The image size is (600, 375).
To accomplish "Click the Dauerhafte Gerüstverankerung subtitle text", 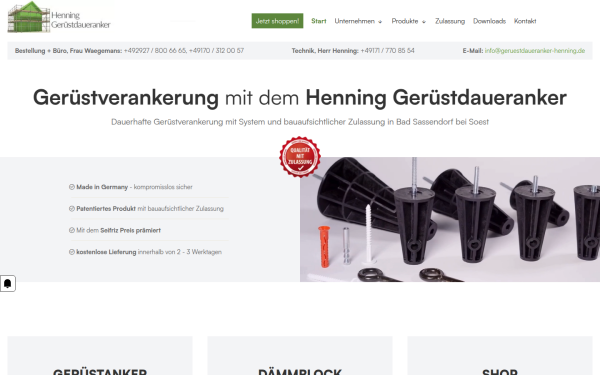I will click(x=300, y=122).
